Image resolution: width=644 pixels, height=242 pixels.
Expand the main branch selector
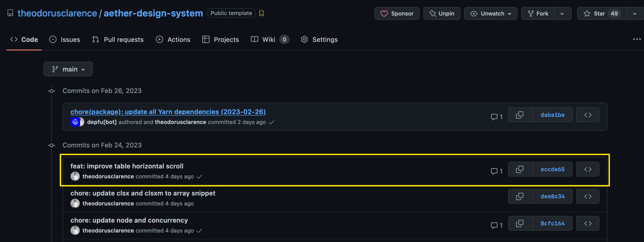(x=68, y=69)
